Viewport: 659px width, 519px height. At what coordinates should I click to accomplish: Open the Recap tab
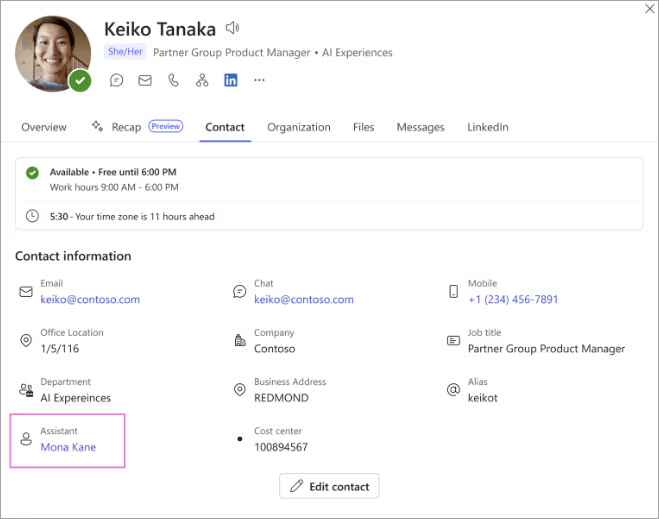tap(126, 127)
